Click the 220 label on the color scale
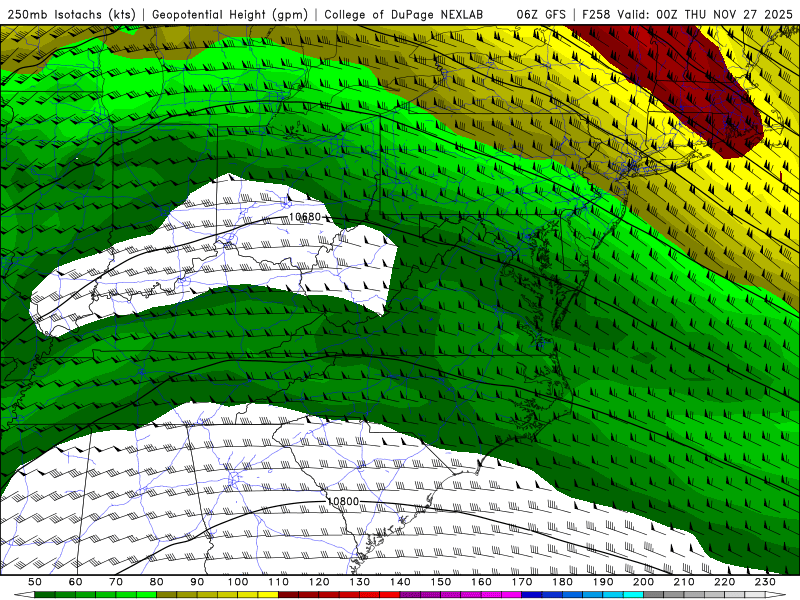This screenshot has width=800, height=600. [724, 582]
